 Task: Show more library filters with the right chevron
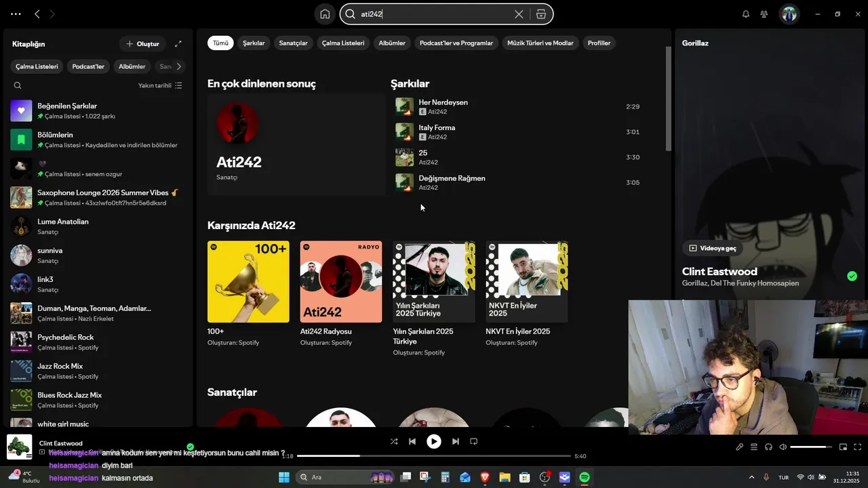tap(178, 66)
